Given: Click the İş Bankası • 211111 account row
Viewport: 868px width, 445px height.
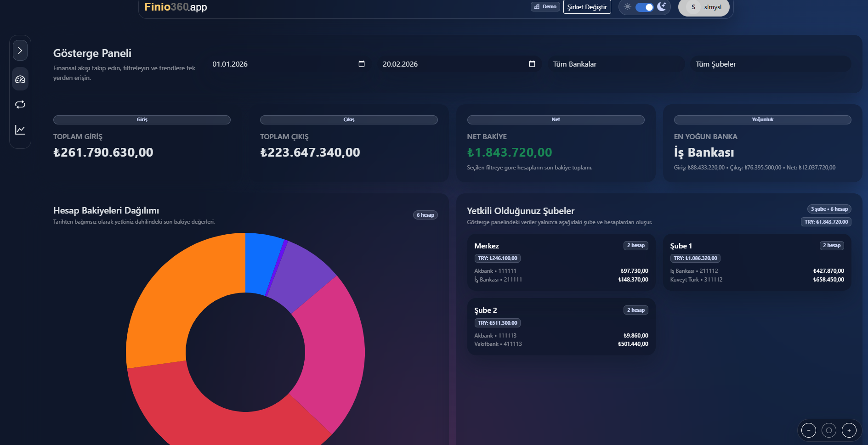Looking at the screenshot, I should point(561,280).
